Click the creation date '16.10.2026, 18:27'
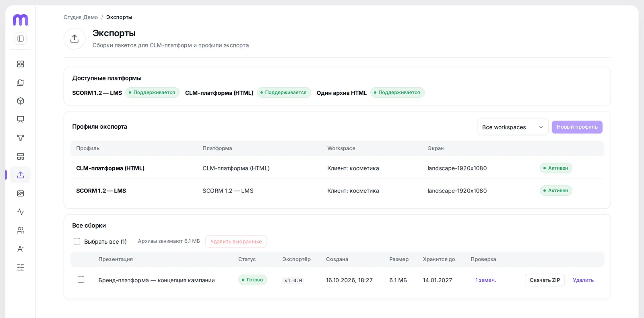 pos(349,280)
